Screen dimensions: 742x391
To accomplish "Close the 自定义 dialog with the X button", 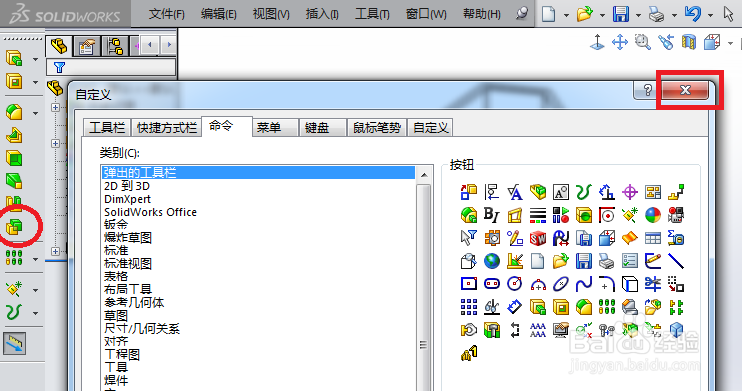I will click(x=685, y=90).
